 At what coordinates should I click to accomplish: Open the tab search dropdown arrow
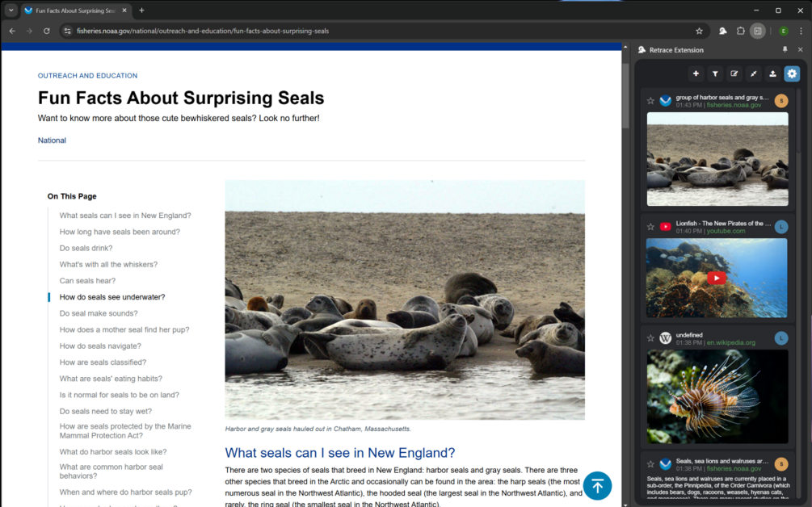click(11, 10)
